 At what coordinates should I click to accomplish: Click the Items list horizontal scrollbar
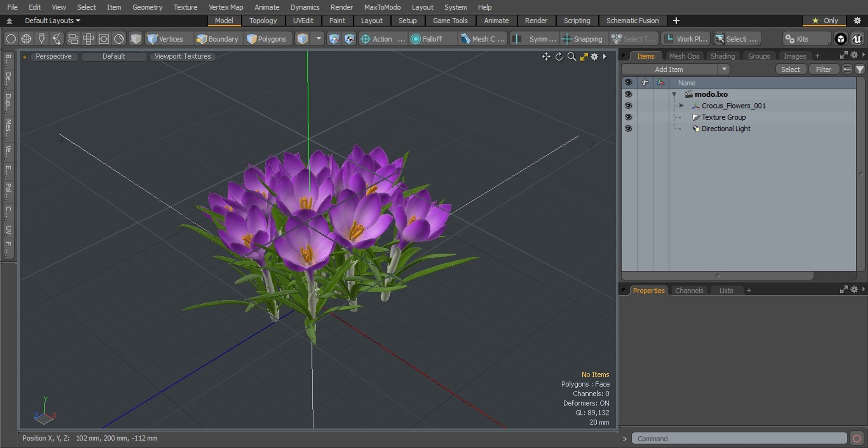point(718,275)
